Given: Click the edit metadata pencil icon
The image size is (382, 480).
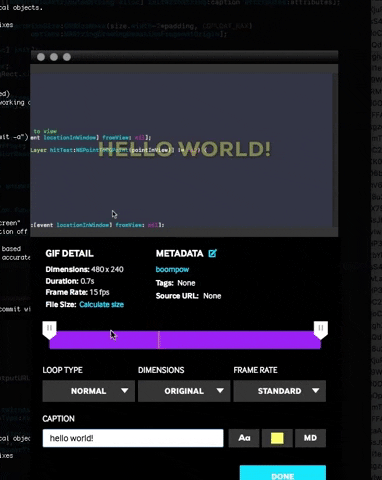Looking at the screenshot, I should coord(212,254).
